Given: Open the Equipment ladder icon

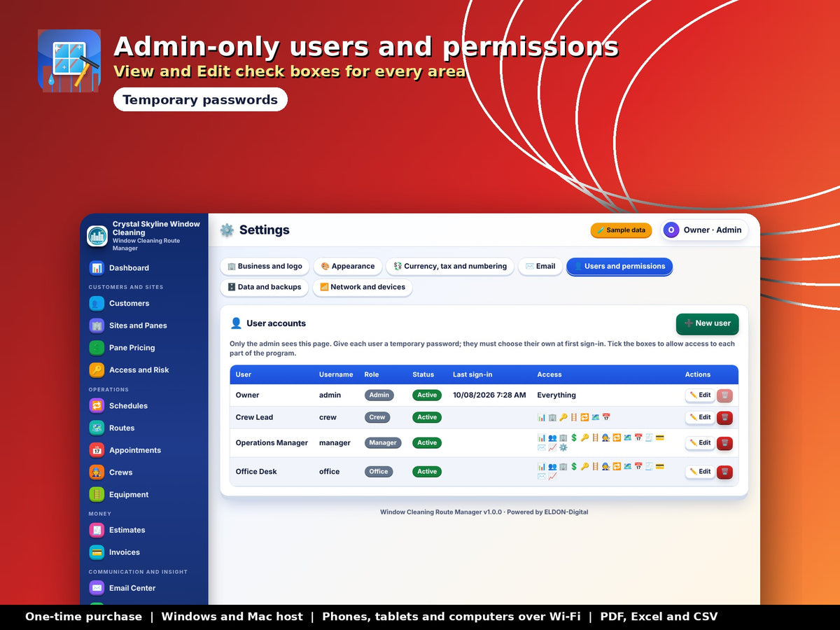Looking at the screenshot, I should point(97,494).
